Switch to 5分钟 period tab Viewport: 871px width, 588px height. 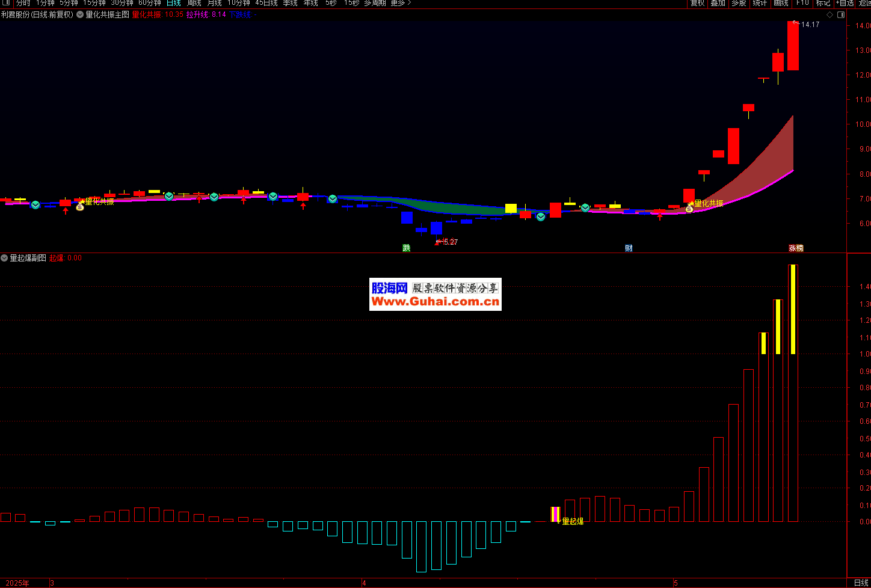[x=69, y=3]
